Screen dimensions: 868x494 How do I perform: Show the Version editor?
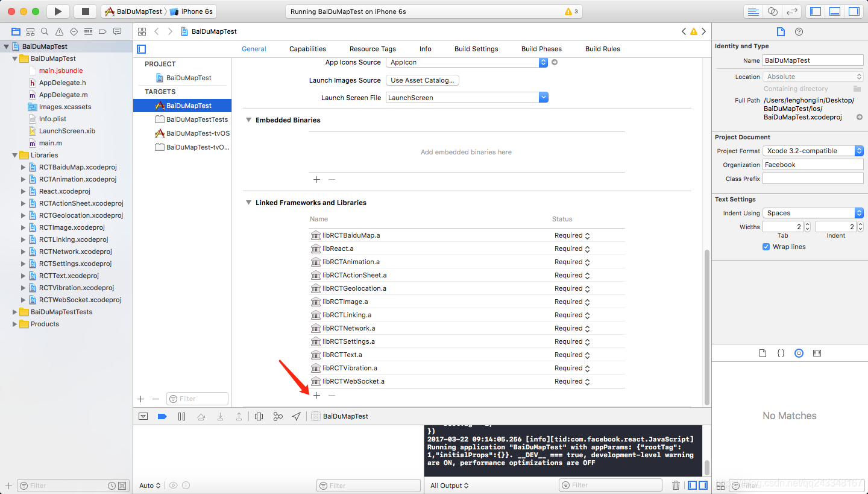pyautogui.click(x=793, y=11)
